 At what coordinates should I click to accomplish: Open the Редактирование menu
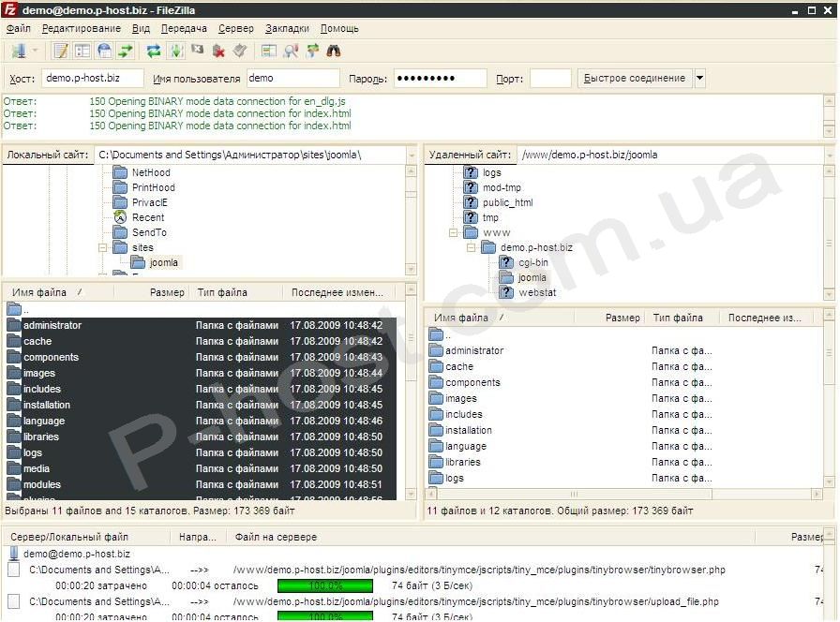click(82, 28)
